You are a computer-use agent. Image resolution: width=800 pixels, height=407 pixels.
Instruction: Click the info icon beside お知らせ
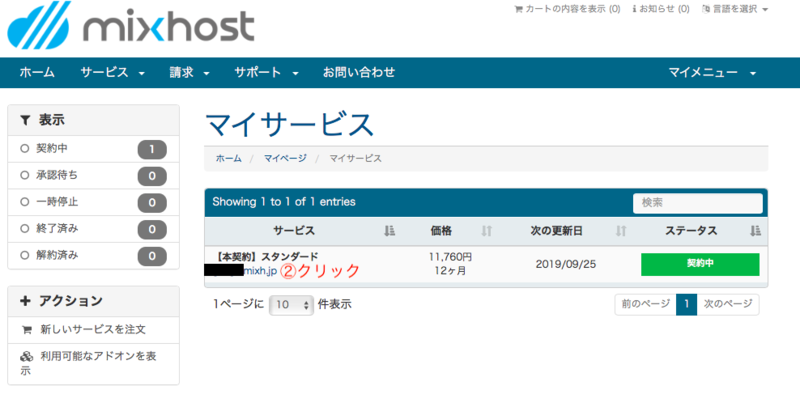pyautogui.click(x=634, y=9)
